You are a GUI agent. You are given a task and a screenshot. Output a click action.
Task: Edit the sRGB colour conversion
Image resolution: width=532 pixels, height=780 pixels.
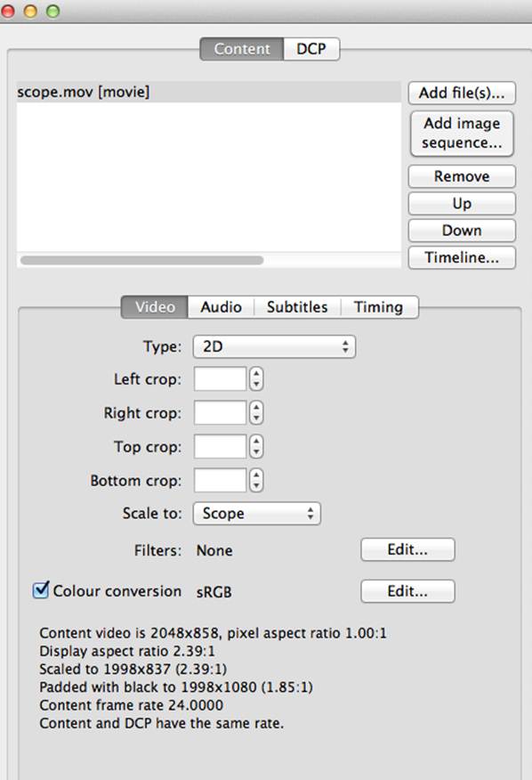(x=407, y=591)
